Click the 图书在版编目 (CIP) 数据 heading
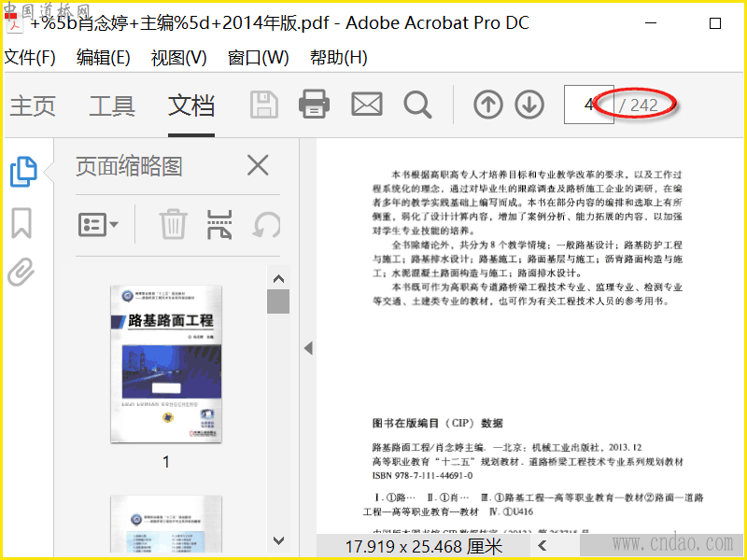The height and width of the screenshot is (560, 747). click(437, 423)
